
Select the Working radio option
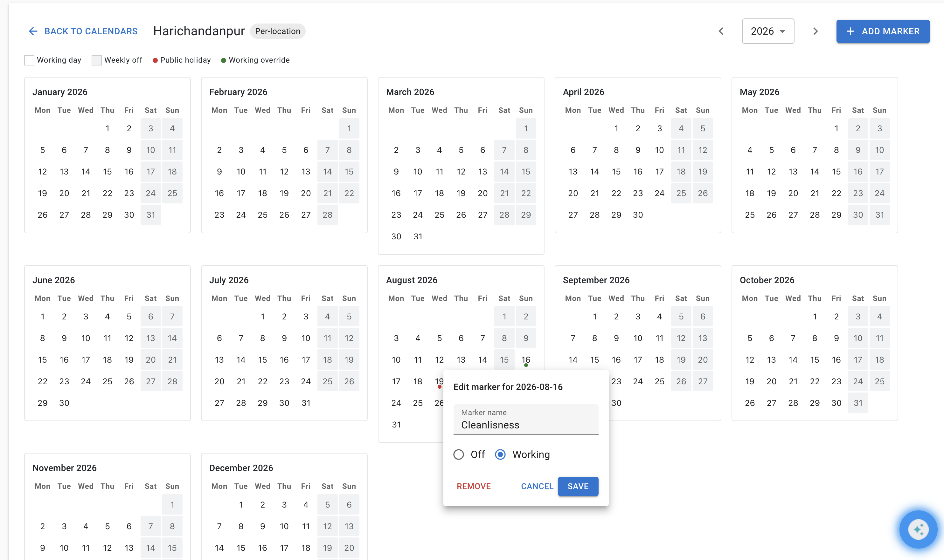[500, 454]
